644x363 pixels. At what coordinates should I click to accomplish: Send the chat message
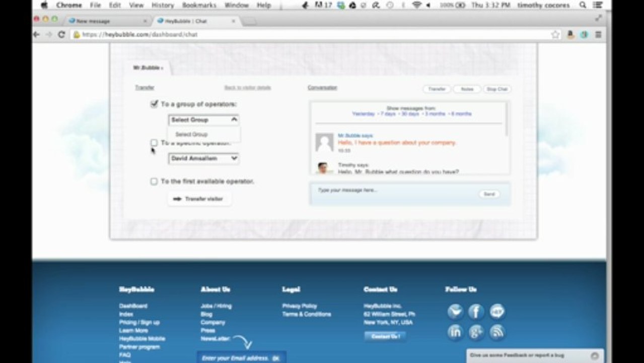coord(489,194)
